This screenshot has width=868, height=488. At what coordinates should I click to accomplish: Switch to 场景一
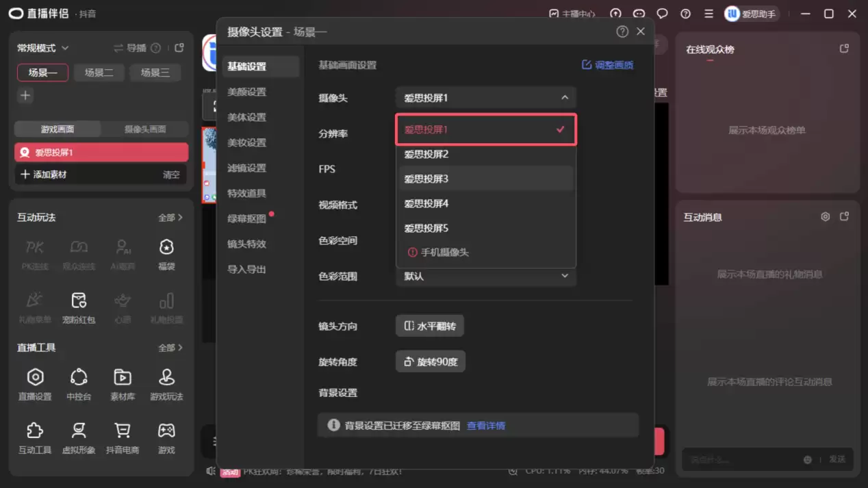(x=42, y=73)
